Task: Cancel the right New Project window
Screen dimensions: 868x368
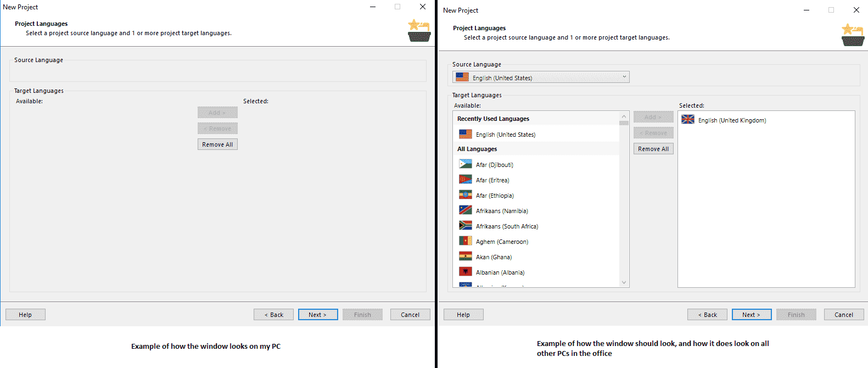Action: [844, 315]
